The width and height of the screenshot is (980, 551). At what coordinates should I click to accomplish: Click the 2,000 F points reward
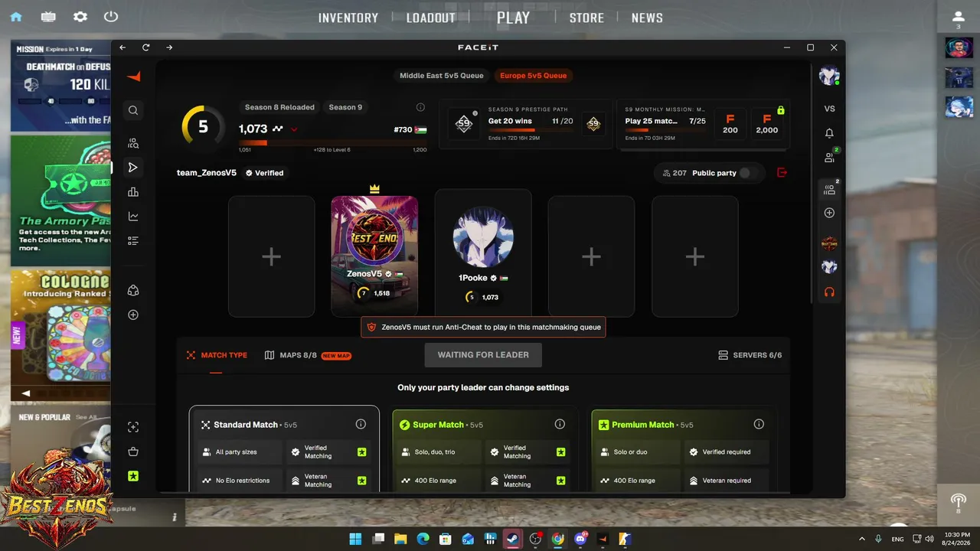766,124
